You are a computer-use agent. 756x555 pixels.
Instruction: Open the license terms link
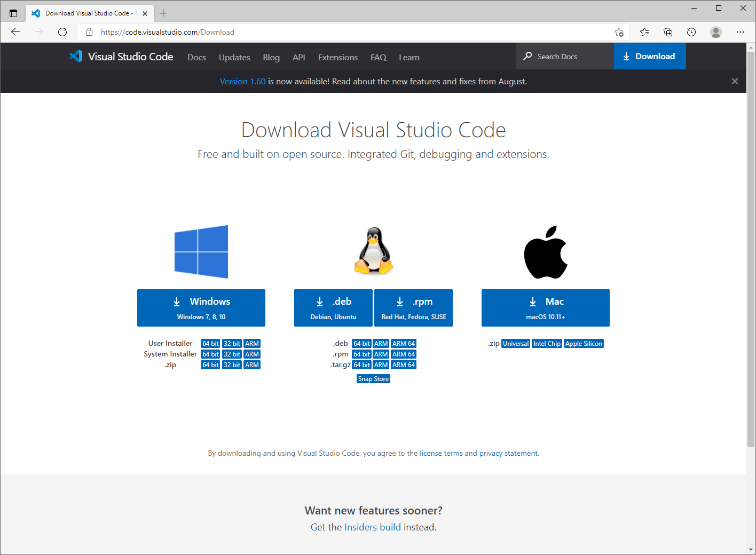[441, 453]
